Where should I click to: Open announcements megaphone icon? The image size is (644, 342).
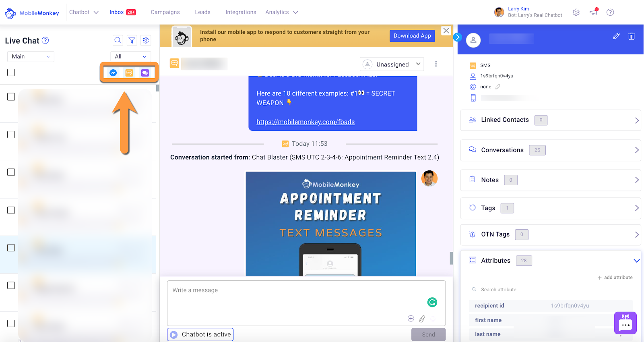coord(594,12)
